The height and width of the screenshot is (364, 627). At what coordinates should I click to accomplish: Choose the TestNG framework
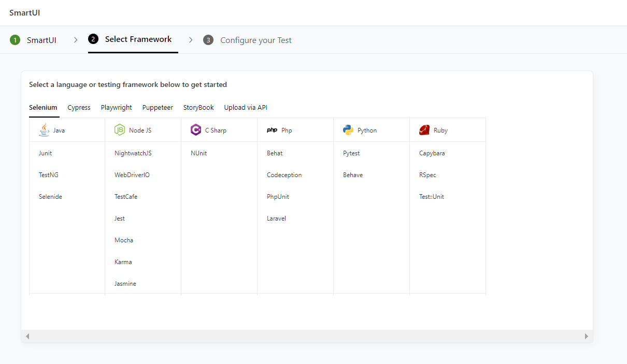pyautogui.click(x=49, y=175)
